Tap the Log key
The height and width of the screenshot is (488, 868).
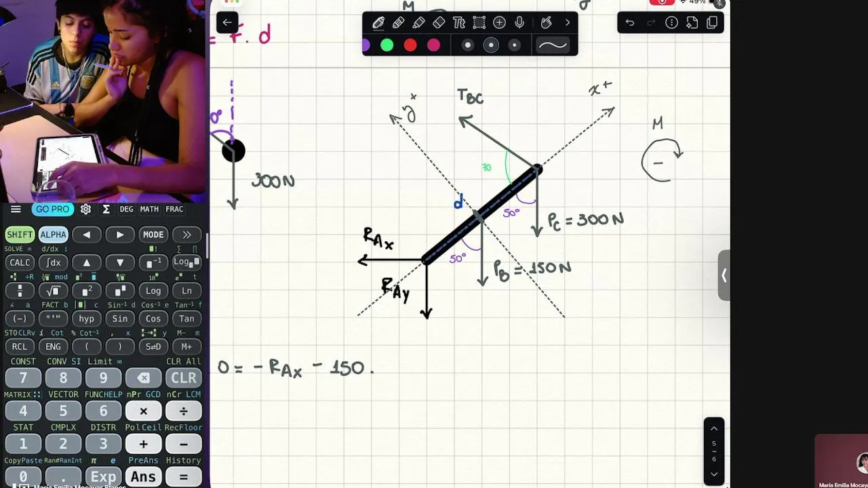153,291
